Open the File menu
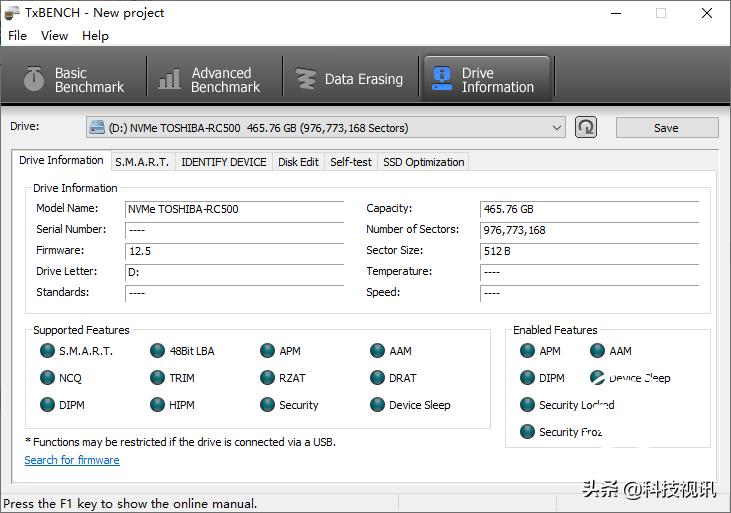This screenshot has width=731, height=513. [x=17, y=36]
